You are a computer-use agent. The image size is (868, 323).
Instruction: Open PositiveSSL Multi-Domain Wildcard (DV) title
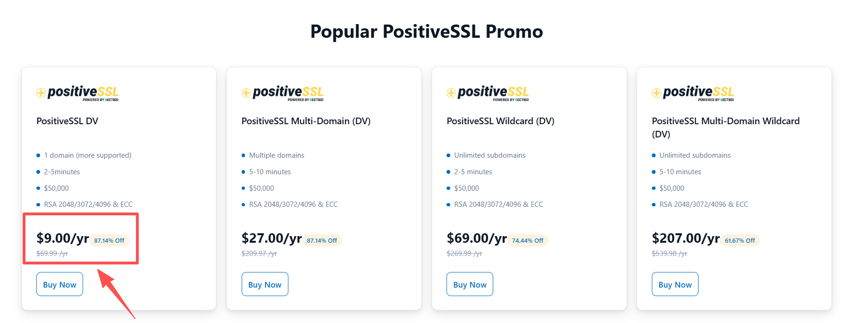tap(725, 127)
